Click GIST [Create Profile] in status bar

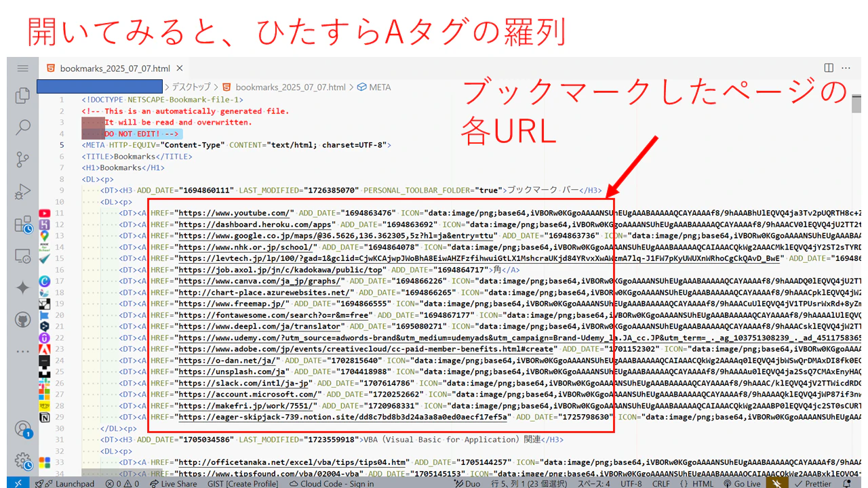[241, 483]
